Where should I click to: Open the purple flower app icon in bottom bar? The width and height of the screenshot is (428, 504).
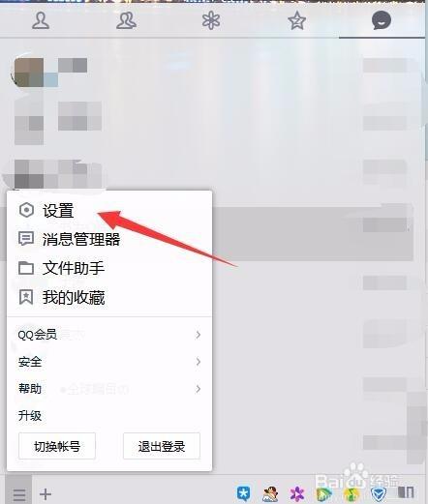coord(296,493)
